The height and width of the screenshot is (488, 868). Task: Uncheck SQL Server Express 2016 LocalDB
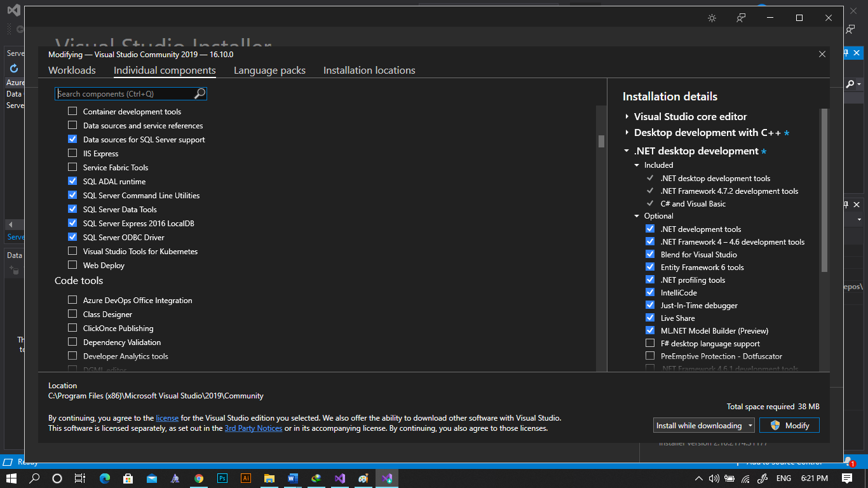[x=72, y=223]
